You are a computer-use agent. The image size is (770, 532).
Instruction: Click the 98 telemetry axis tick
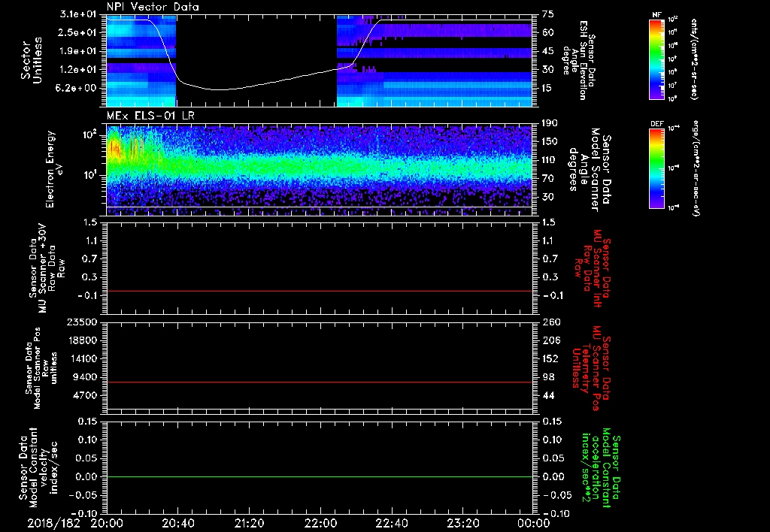coord(548,377)
